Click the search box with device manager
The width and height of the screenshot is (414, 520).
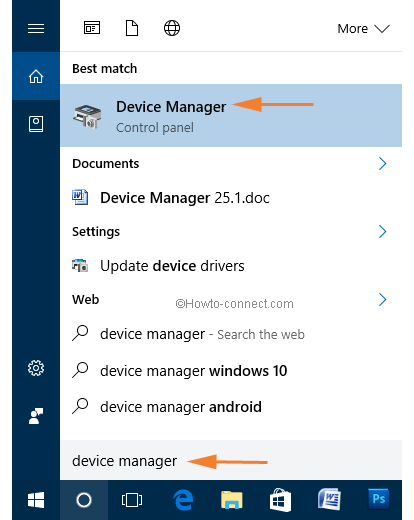(231, 461)
